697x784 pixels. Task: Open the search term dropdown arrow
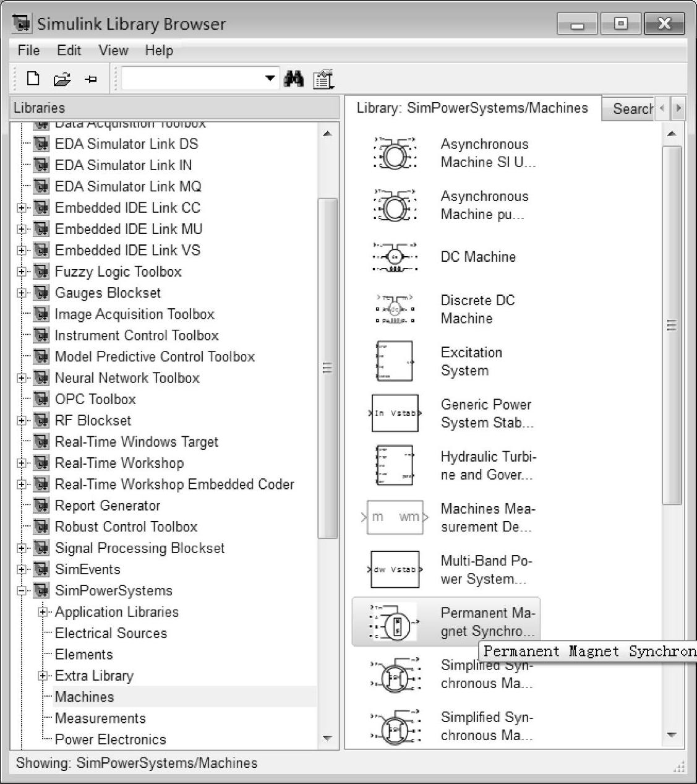click(x=270, y=79)
